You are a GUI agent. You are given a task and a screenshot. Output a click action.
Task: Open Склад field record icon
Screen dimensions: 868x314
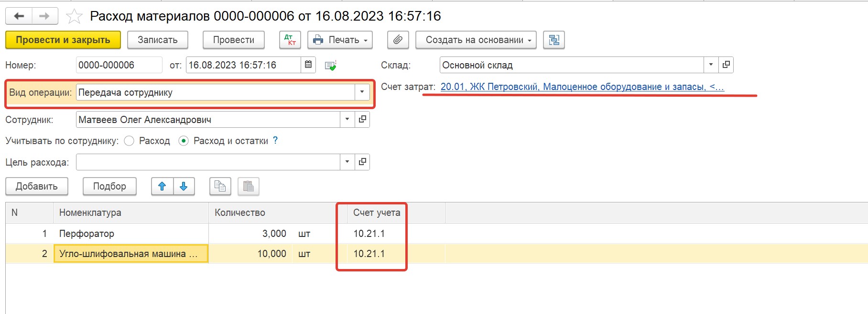(x=726, y=65)
